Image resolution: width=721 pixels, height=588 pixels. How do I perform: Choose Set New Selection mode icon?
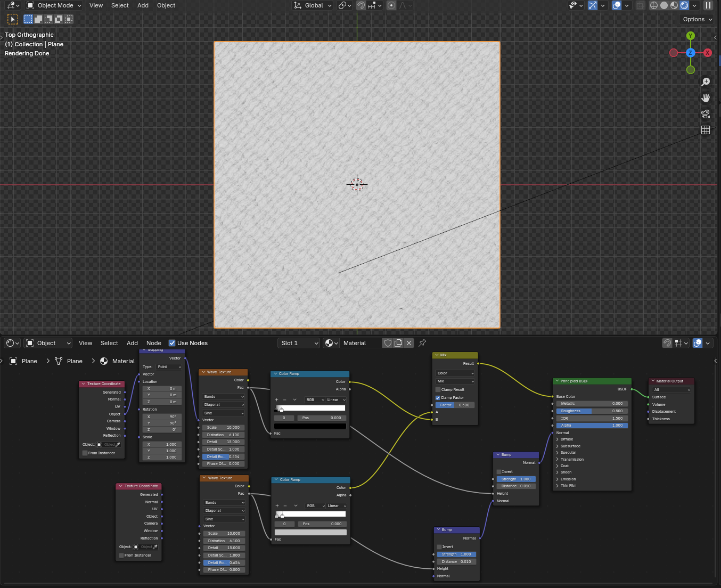pos(28,19)
